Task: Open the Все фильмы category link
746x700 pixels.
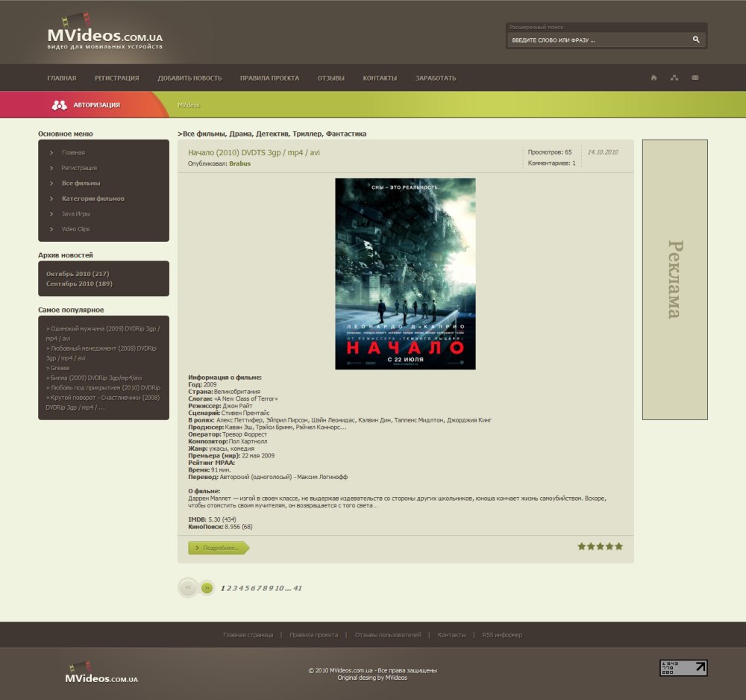Action: 204,134
